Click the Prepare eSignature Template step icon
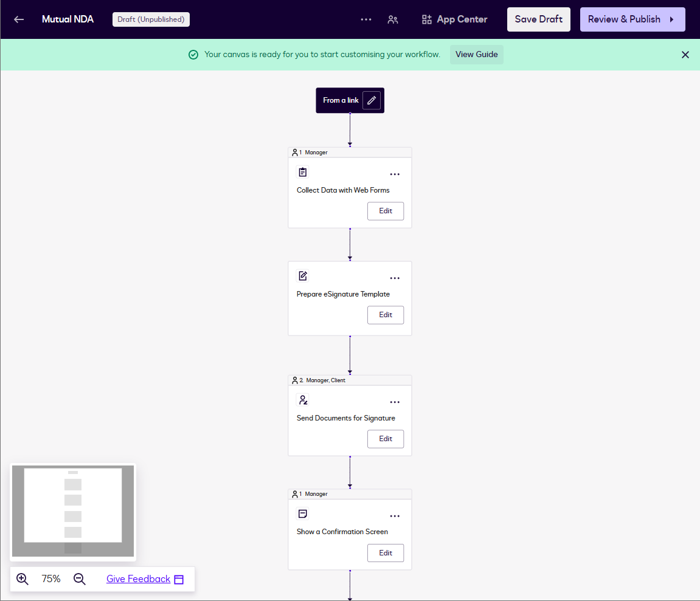700x601 pixels. point(303,276)
